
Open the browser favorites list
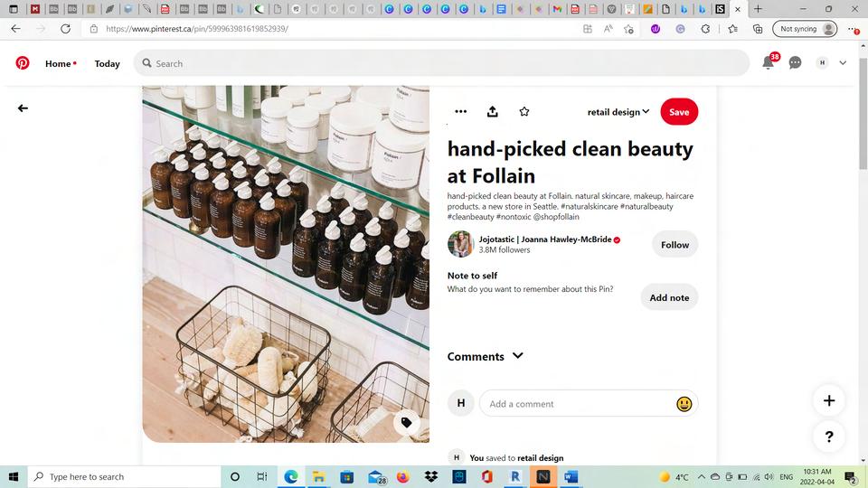pos(733,29)
